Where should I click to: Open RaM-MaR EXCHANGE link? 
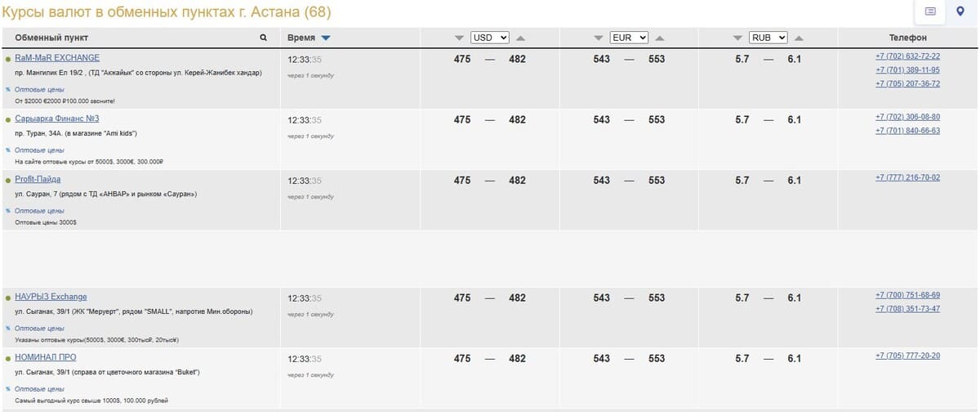point(57,58)
